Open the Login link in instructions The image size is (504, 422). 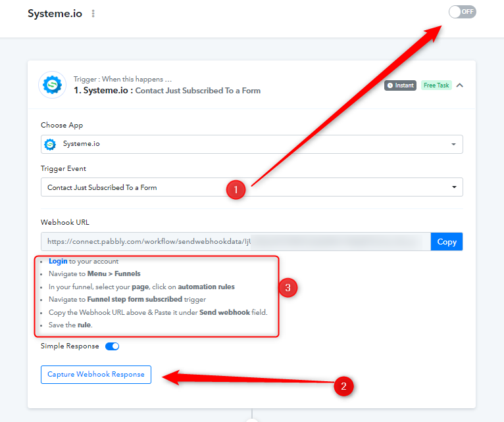click(x=58, y=261)
